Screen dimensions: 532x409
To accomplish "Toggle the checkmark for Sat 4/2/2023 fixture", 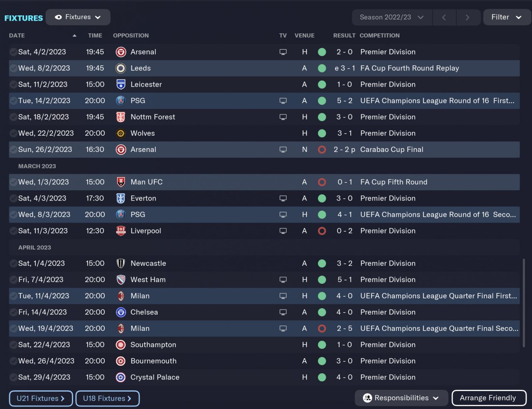I will coord(13,52).
